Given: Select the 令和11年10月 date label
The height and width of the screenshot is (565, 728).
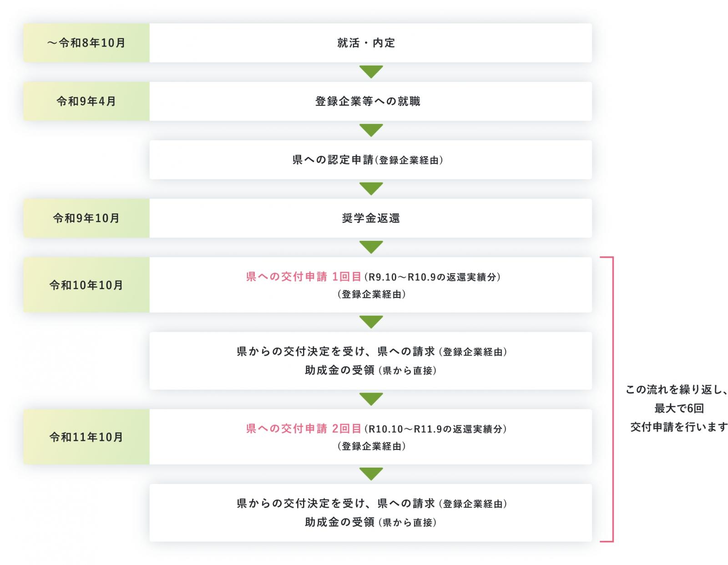Looking at the screenshot, I should [86, 437].
